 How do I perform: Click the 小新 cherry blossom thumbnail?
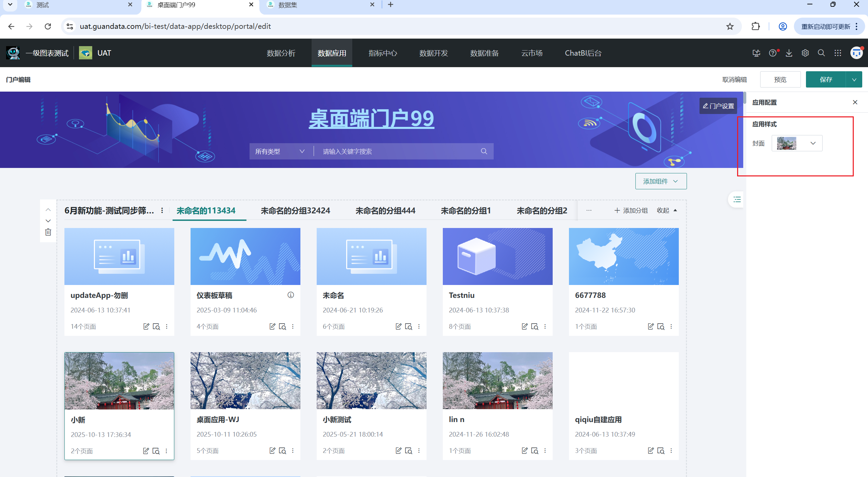119,381
